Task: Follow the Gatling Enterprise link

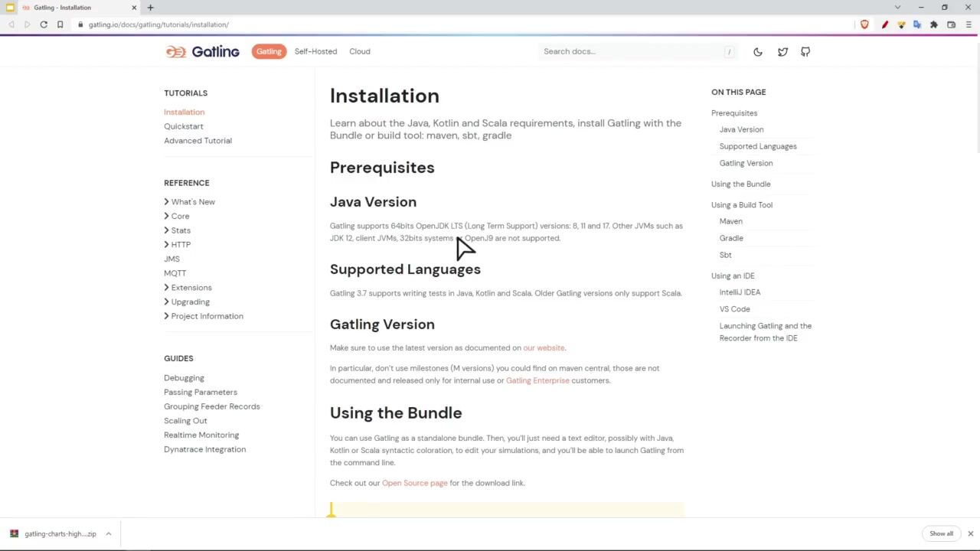Action: point(537,380)
